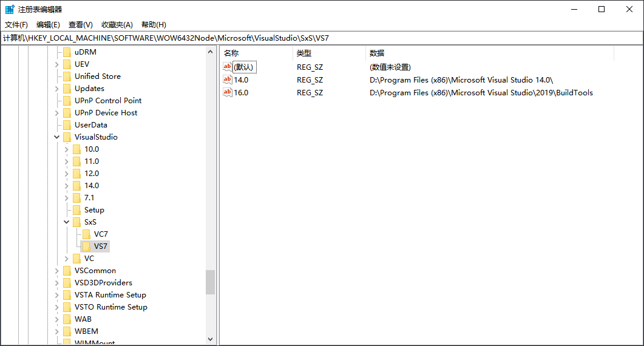This screenshot has height=346, width=644.
Task: Click the Registry Editor title bar icon
Action: pos(10,9)
